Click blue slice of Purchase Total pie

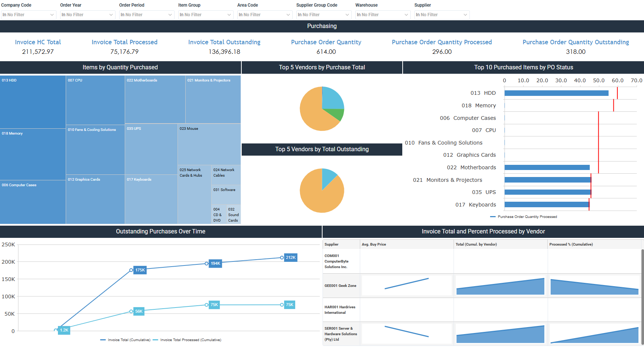(331, 99)
